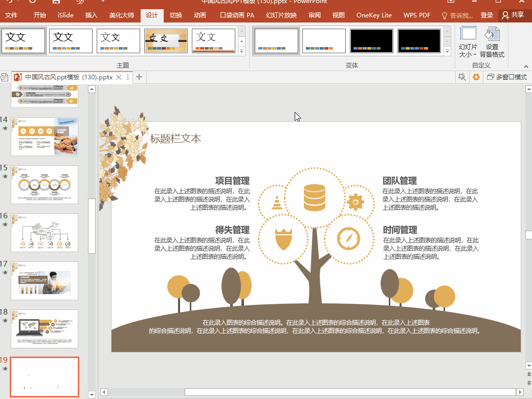Click the Tell Me (告诉我) search box

(458, 15)
